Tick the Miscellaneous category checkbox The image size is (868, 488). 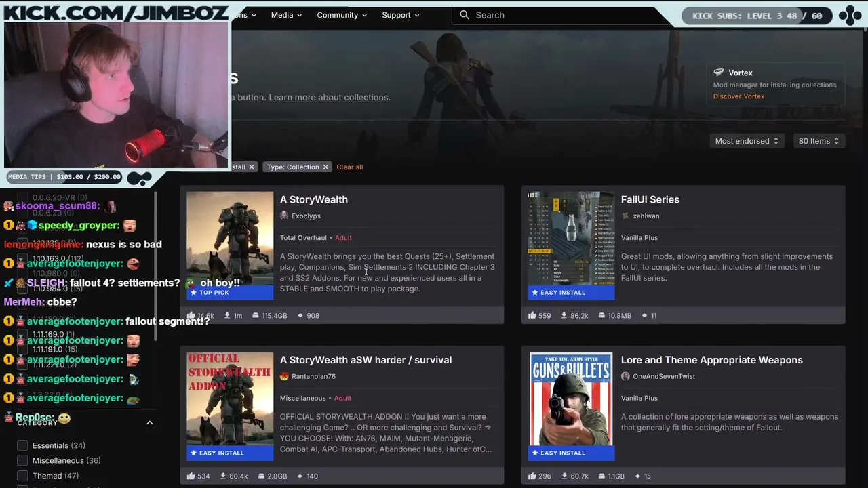[x=22, y=460]
